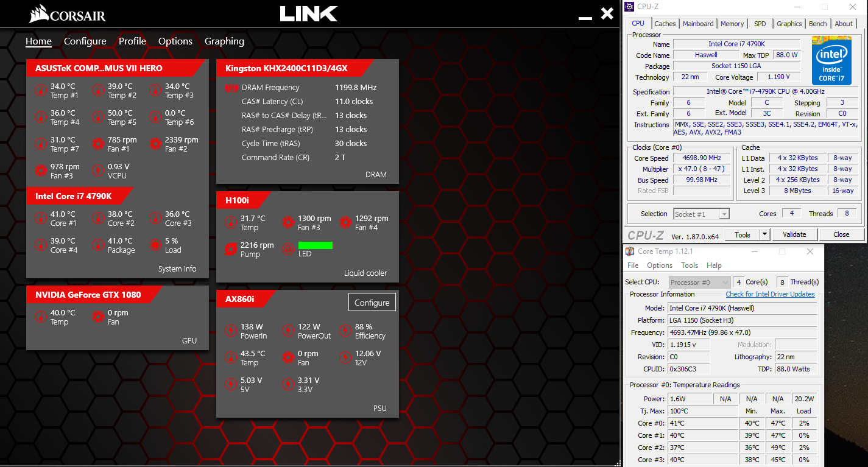The image size is (868, 467).
Task: Click the H100i Pump icon
Action: tap(231, 250)
